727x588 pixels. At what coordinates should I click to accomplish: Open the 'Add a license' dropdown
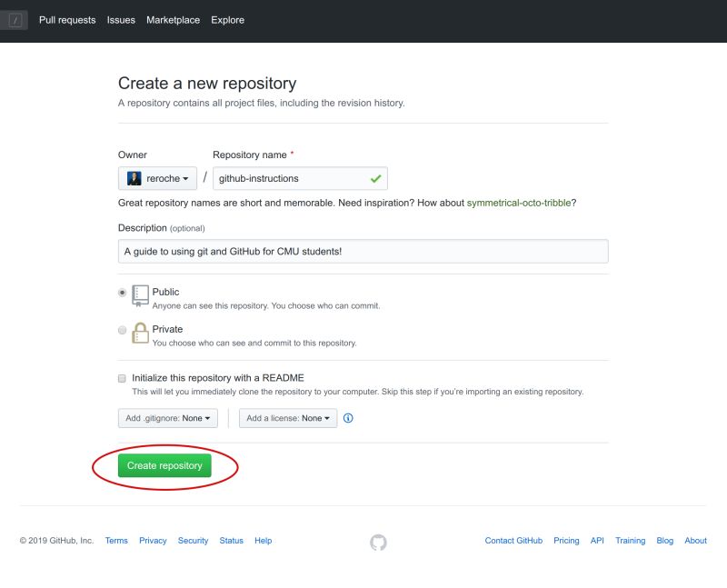[287, 418]
